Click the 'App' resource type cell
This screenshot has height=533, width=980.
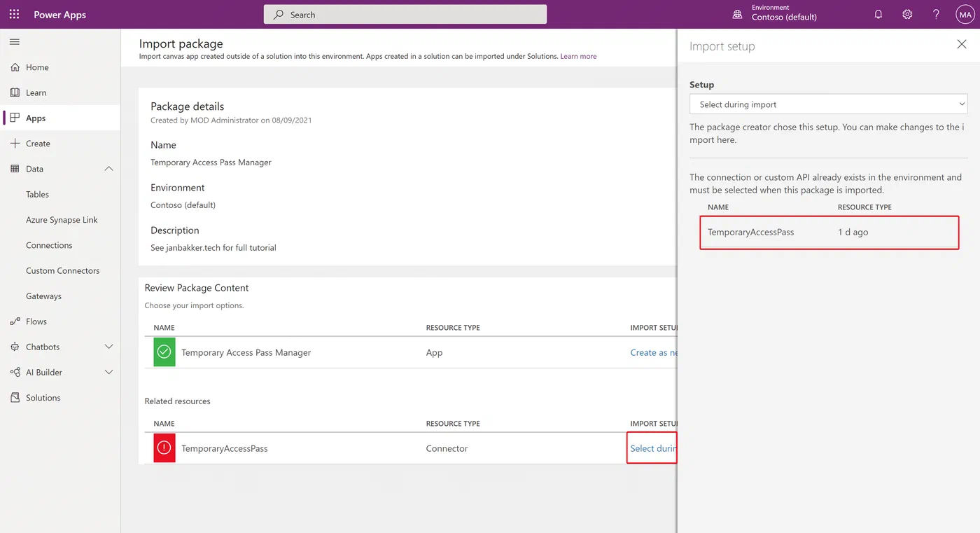pyautogui.click(x=434, y=352)
